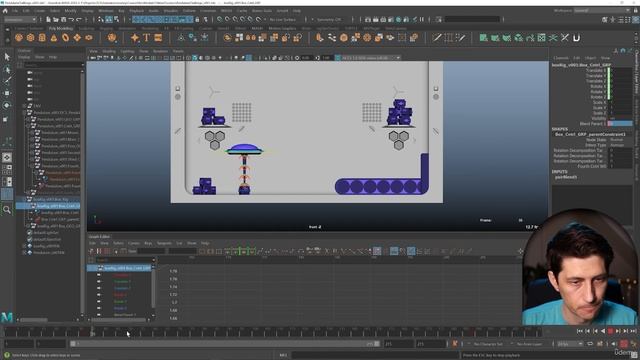Open the Windows menu
Screen dimensions: 640x360
[x=106, y=11]
